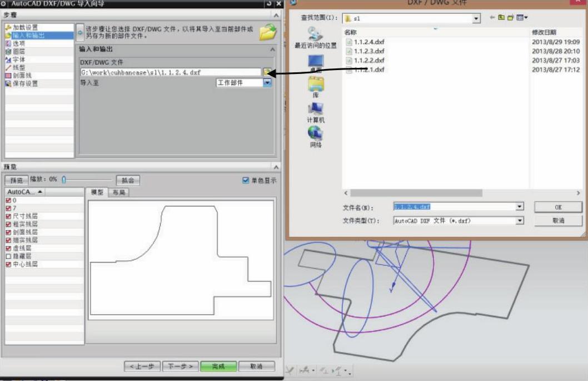Click the back arrow in file dialog
This screenshot has height=381, width=588.
tap(492, 17)
